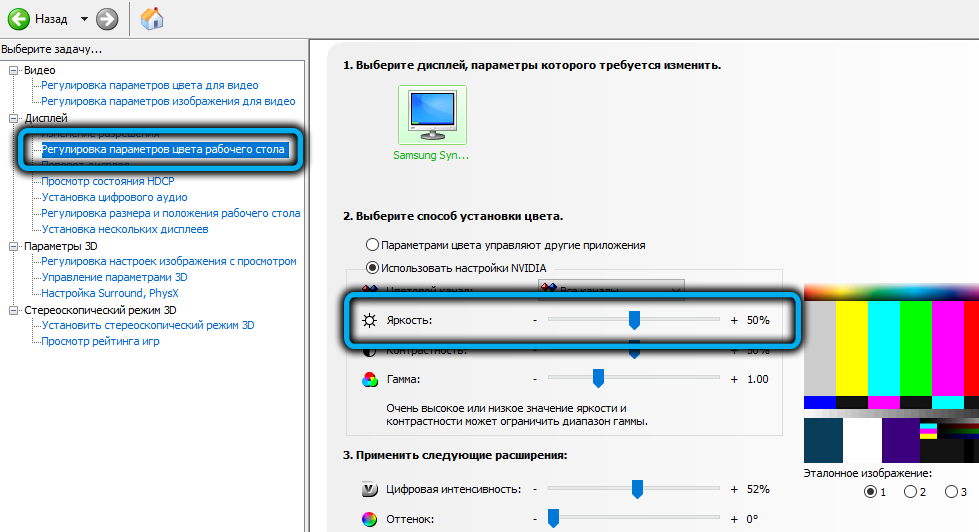979x532 pixels.
Task: Open 'Управление параметрами 3D' page
Action: pyautogui.click(x=114, y=277)
